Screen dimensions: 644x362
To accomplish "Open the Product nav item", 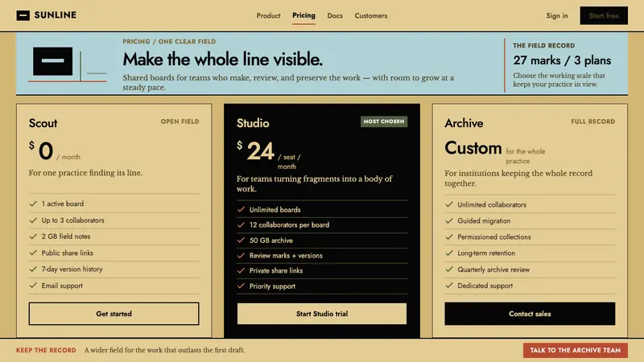I will pos(268,15).
